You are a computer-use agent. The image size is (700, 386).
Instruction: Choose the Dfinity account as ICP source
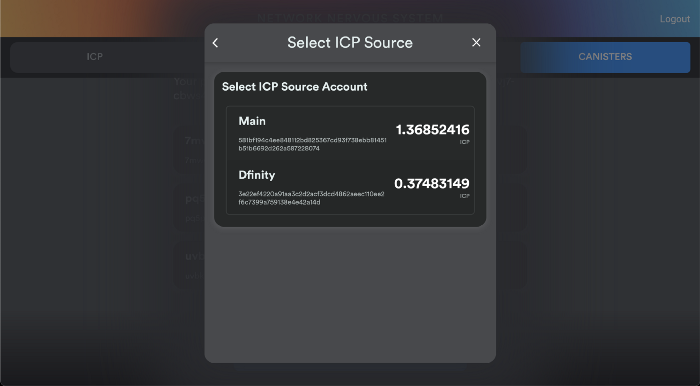pos(350,187)
